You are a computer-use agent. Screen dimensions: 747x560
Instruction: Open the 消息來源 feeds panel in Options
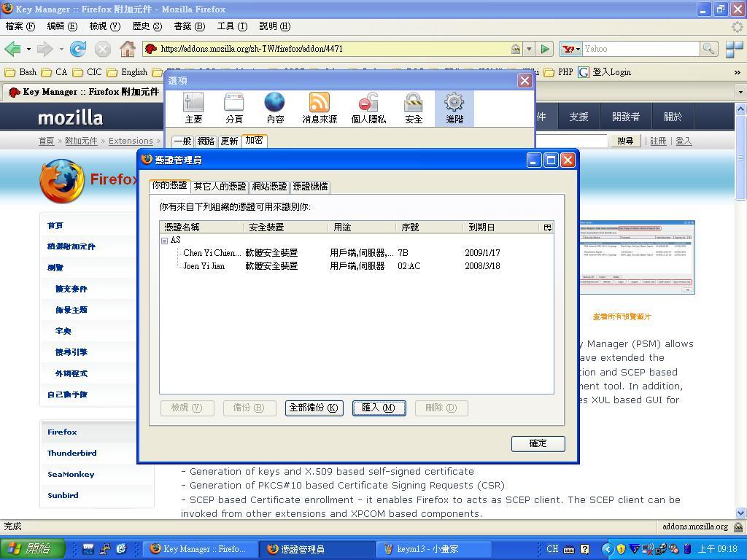pos(320,109)
